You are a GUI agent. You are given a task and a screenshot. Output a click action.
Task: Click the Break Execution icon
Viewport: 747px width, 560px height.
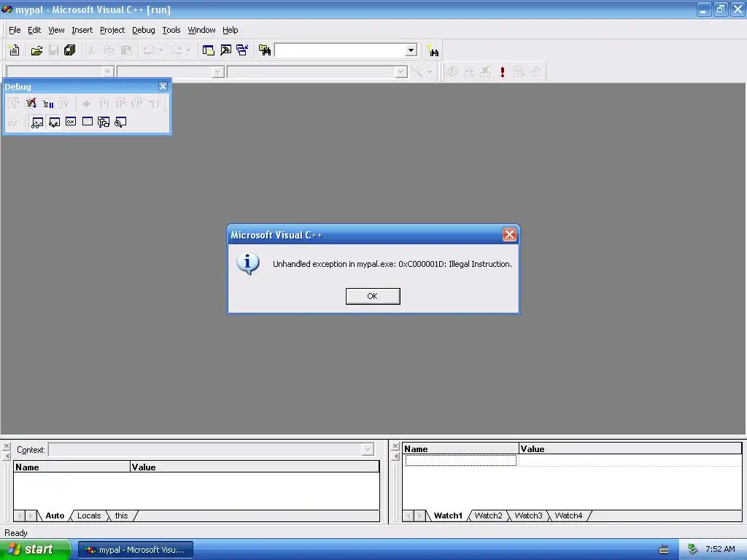click(x=47, y=104)
